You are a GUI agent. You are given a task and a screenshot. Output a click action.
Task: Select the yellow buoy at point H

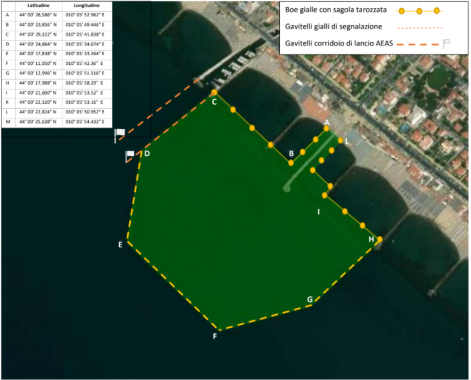pos(380,239)
